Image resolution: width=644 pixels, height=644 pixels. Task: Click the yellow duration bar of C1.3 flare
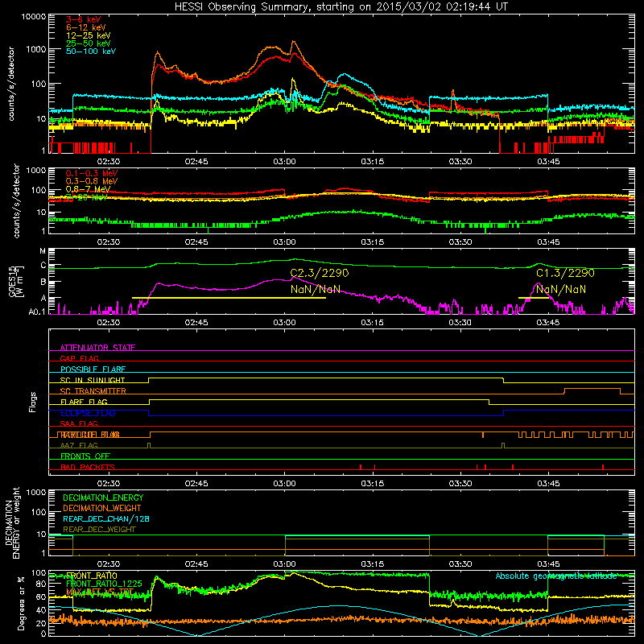(x=534, y=298)
